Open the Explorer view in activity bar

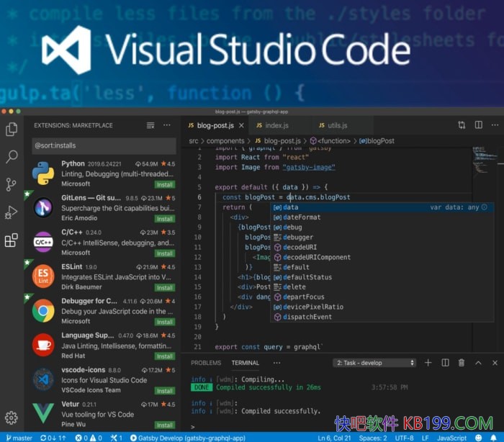tap(12, 130)
